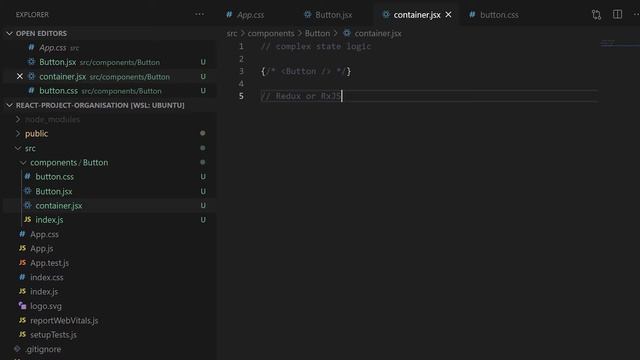The height and width of the screenshot is (360, 640).
Task: Click the open changes compare icon
Action: (x=596, y=15)
